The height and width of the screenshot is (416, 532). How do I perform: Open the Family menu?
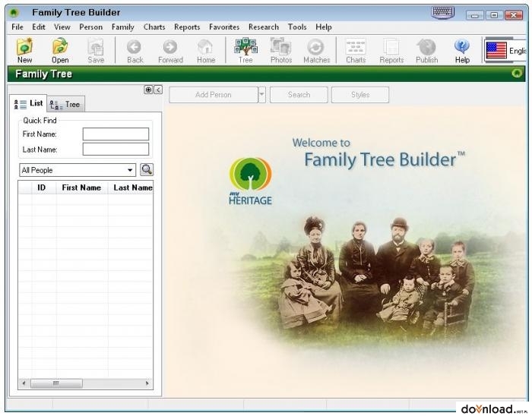123,27
